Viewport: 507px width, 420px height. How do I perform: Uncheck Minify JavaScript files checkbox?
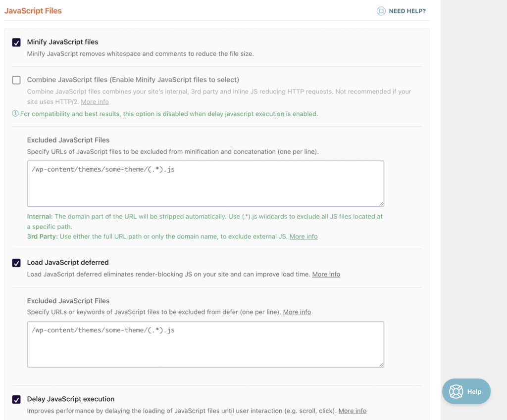click(x=16, y=43)
